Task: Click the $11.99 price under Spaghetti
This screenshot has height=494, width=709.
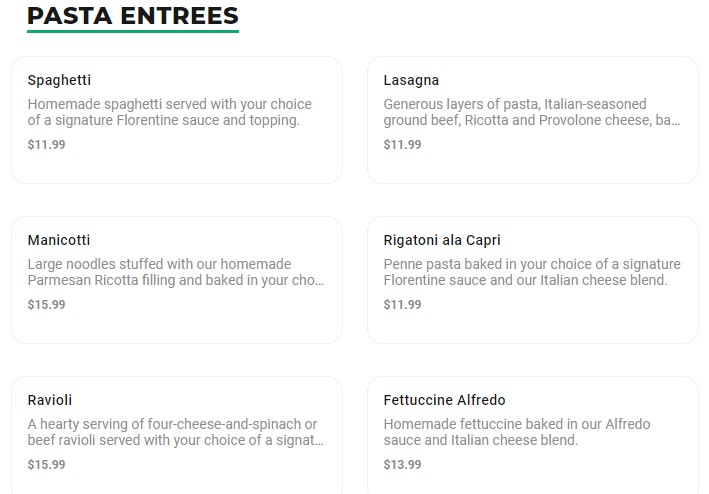Action: (46, 144)
